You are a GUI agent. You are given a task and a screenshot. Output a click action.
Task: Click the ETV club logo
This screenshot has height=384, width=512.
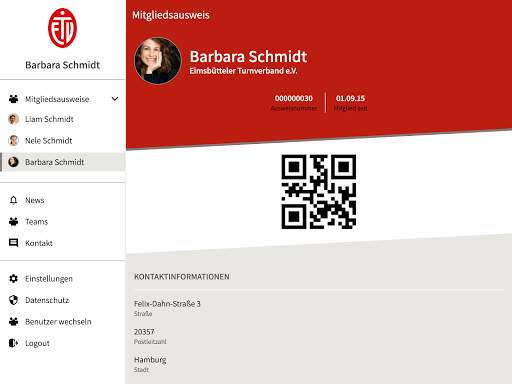62,28
